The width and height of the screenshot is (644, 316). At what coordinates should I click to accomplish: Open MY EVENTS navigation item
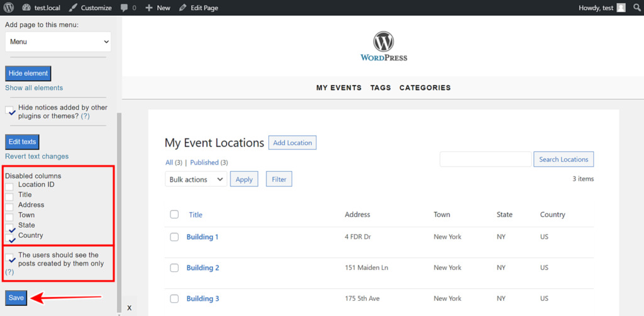pos(339,87)
